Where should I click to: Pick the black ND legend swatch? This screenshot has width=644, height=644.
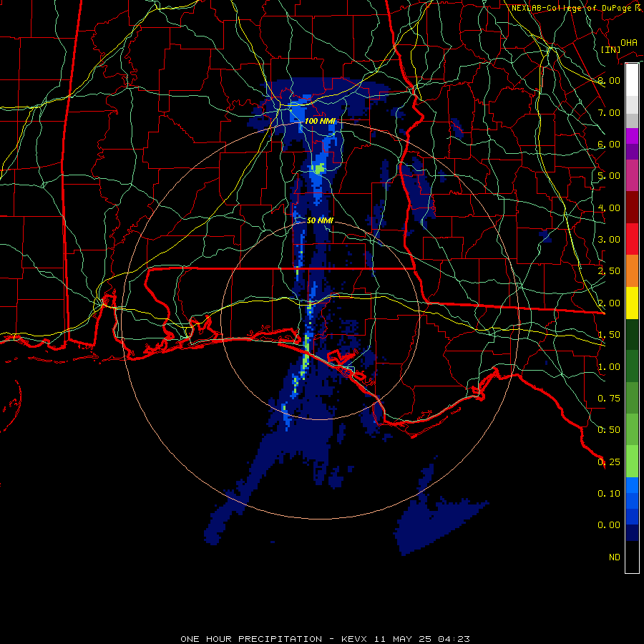632,557
